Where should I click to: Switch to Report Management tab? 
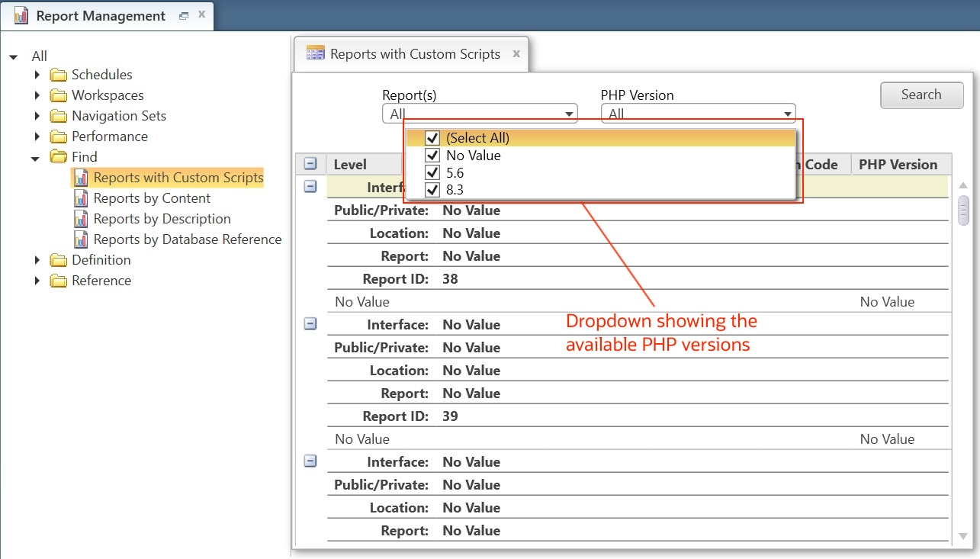[x=107, y=15]
